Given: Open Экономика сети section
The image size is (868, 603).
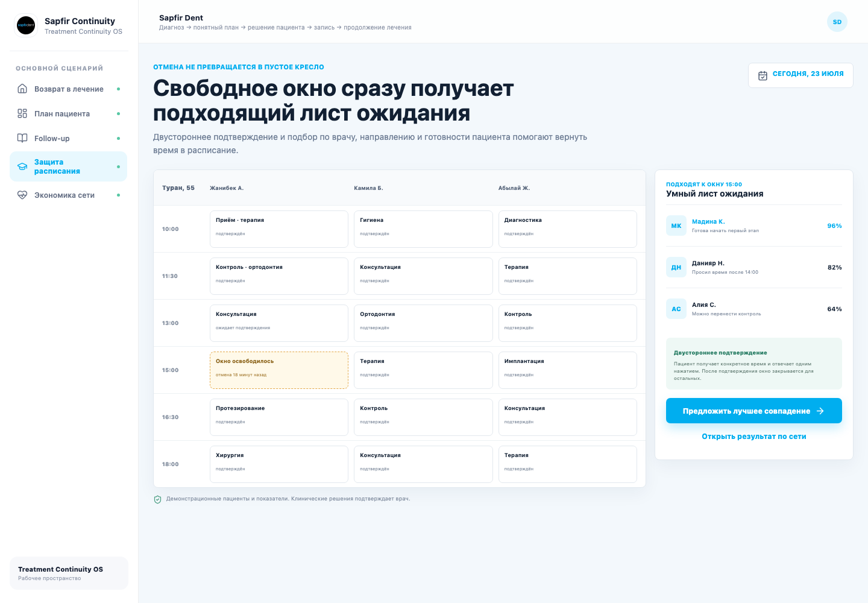Looking at the screenshot, I should pyautogui.click(x=69, y=195).
